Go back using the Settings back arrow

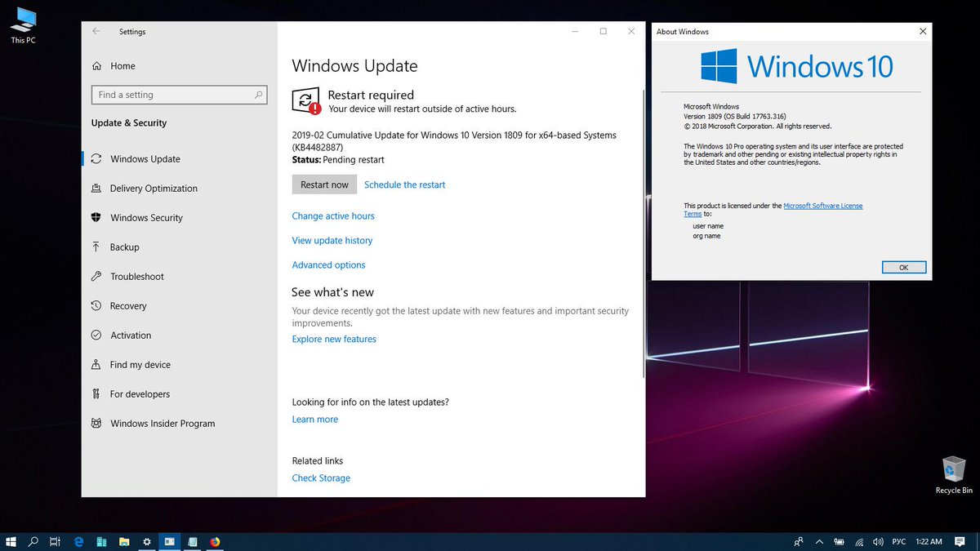tap(96, 31)
